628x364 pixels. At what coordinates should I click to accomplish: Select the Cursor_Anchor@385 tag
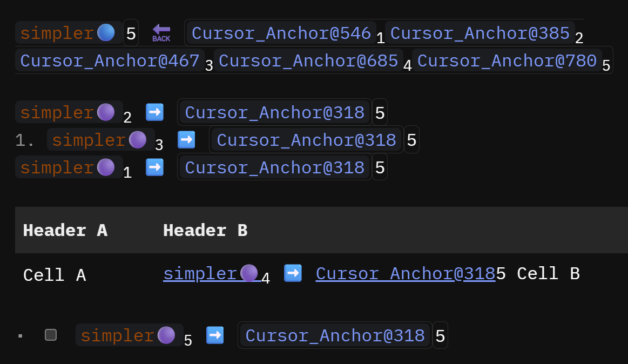480,33
